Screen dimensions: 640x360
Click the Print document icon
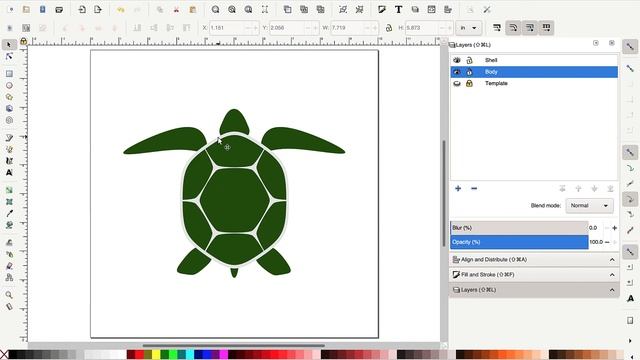59,9
